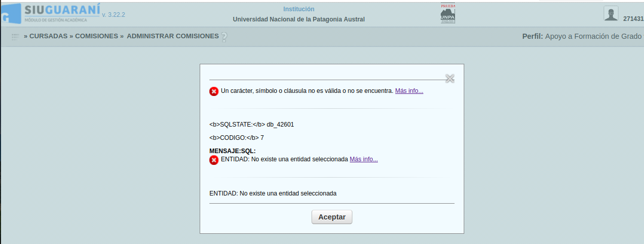Image resolution: width=644 pixels, height=244 pixels.
Task: Open 'Más info...' for the ENTIDAD error
Action: [x=364, y=159]
